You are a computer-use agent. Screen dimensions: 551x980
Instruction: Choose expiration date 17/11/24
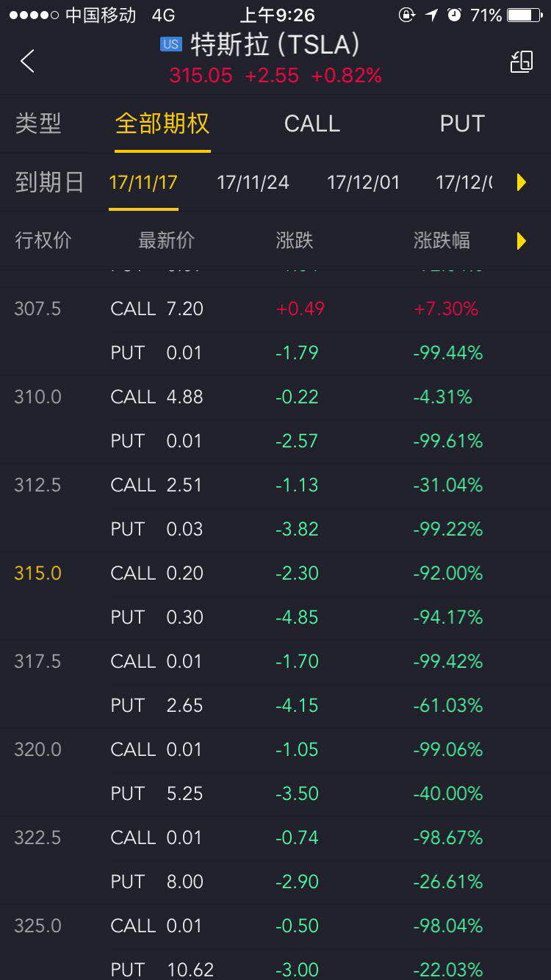point(253,182)
